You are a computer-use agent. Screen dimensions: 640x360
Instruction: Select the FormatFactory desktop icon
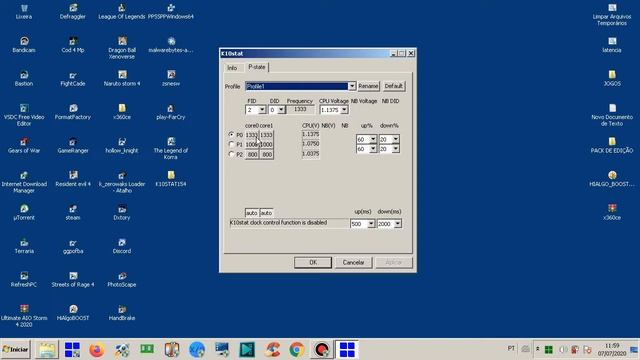73,112
